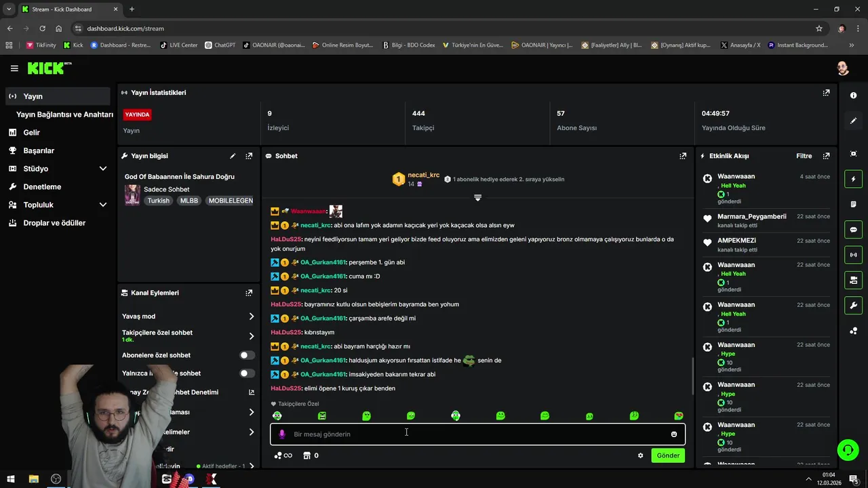Click necati_krc in the leaderboard
This screenshot has height=488, width=868.
(x=424, y=175)
